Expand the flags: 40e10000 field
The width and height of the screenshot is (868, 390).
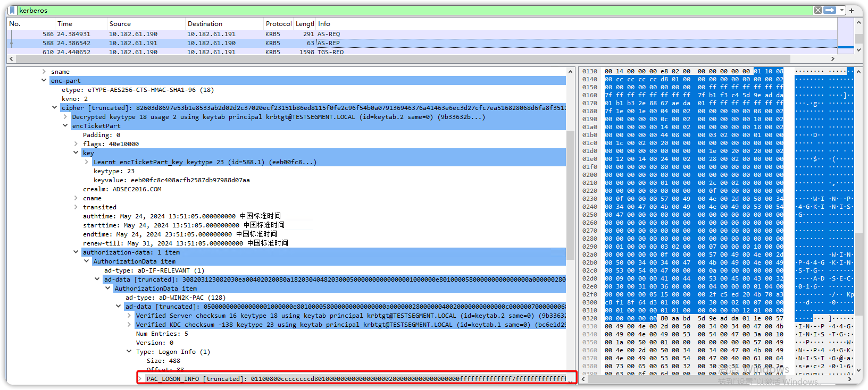76,144
